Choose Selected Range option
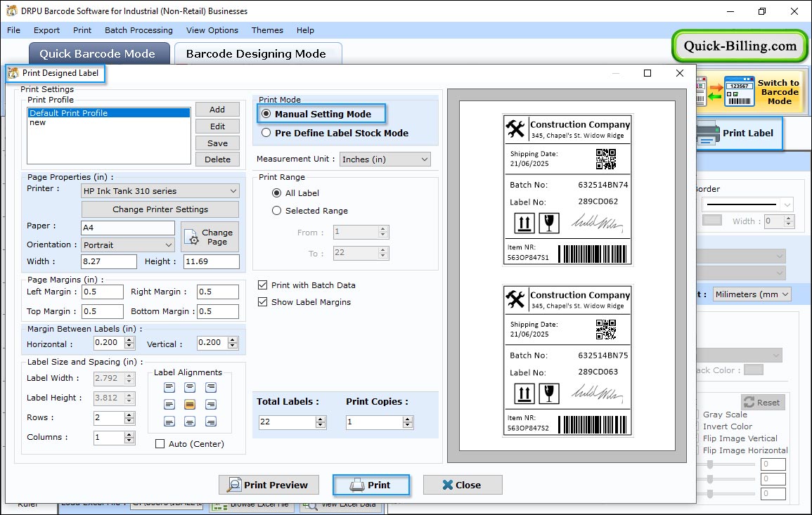This screenshot has height=515, width=812. (x=277, y=211)
